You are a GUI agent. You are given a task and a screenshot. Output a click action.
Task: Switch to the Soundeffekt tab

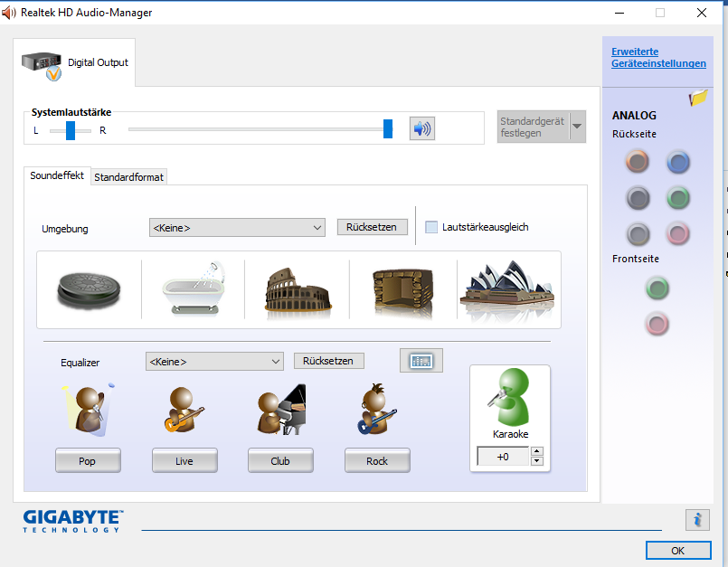pos(57,175)
